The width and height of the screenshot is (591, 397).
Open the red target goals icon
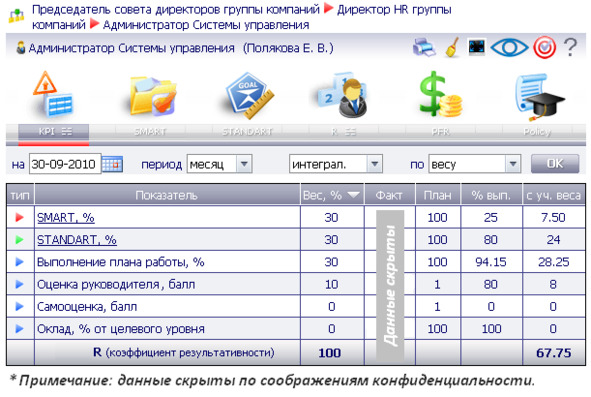pyautogui.click(x=545, y=48)
